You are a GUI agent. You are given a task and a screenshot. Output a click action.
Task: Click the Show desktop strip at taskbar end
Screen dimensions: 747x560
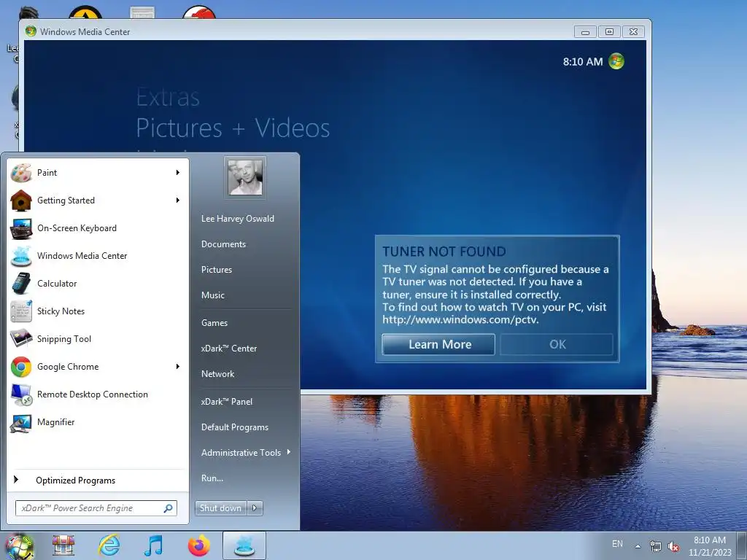pos(742,545)
